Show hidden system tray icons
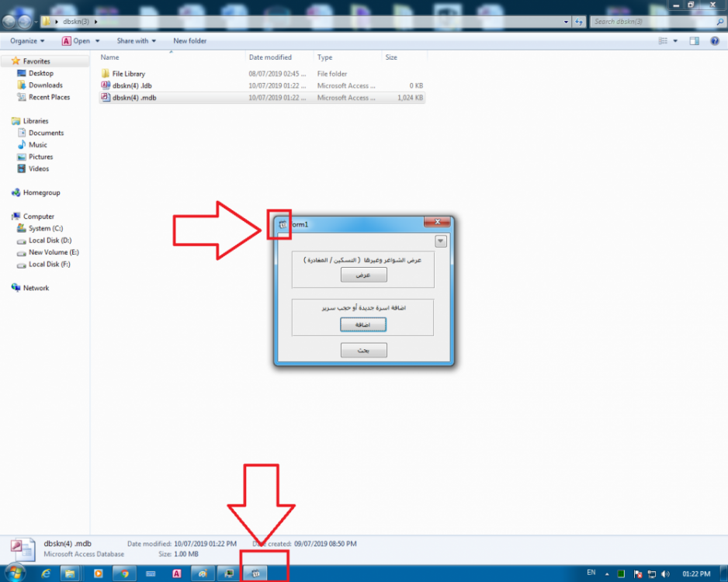Image resolution: width=728 pixels, height=582 pixels. (x=607, y=574)
